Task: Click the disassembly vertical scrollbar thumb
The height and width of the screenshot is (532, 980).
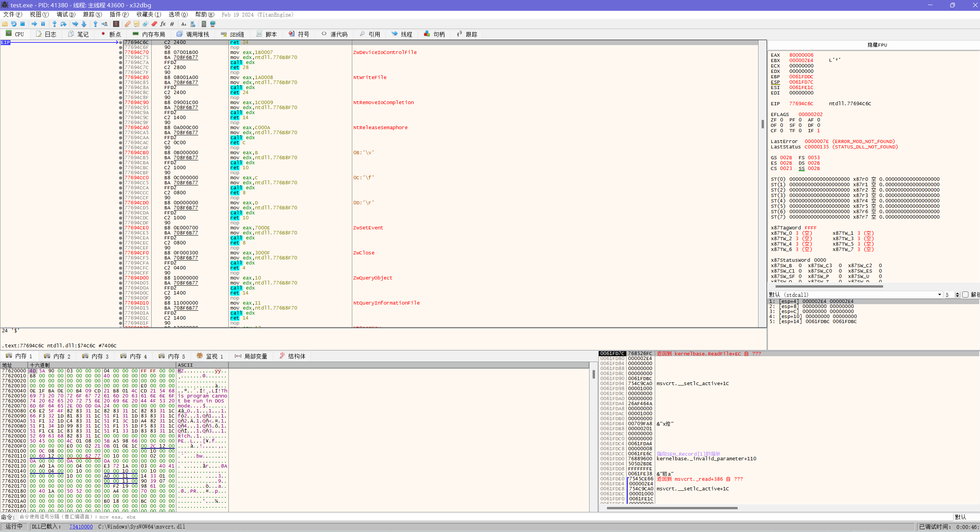Action: 762,124
